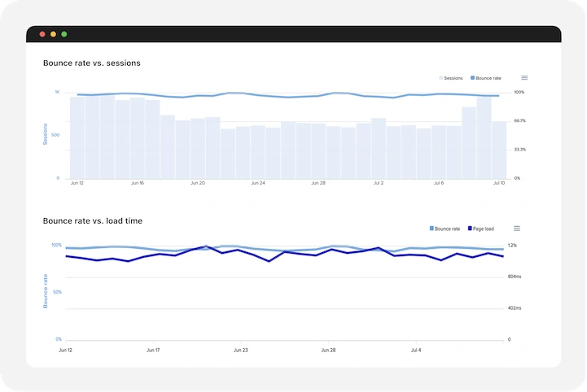This screenshot has height=392, width=587.
Task: Select the last sessions bar at Jul 10
Action: pyautogui.click(x=499, y=150)
